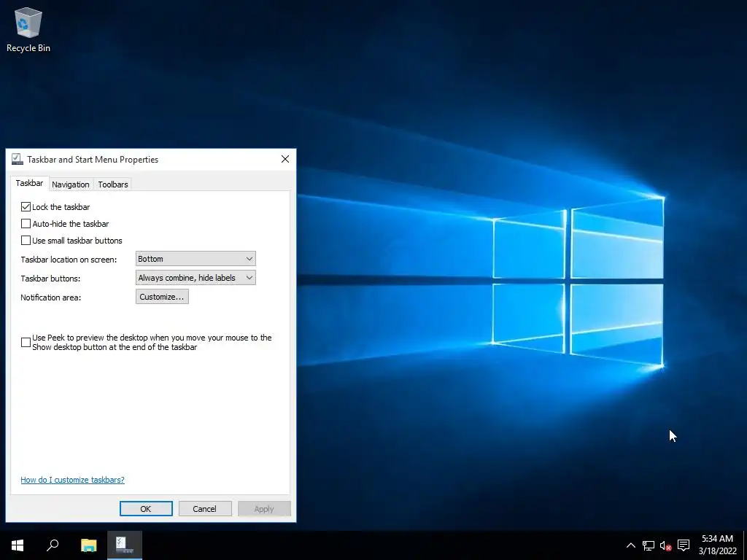Expand Taskbar buttons combine dropdown
Screen dimensions: 747x560
pyautogui.click(x=196, y=278)
